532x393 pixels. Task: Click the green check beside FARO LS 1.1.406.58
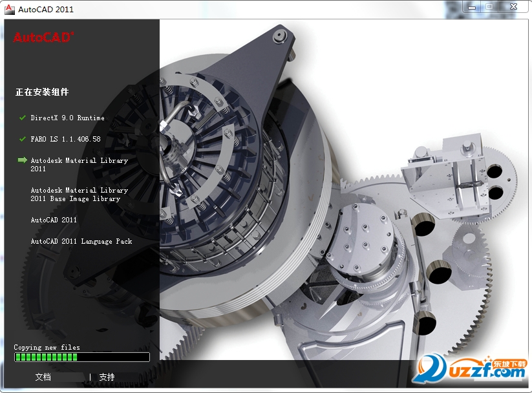23,139
